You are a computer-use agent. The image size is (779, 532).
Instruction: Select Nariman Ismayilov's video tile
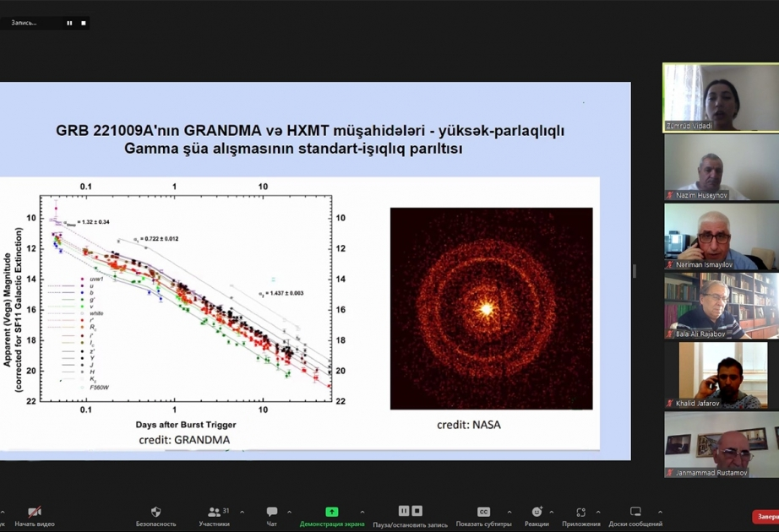pos(721,236)
